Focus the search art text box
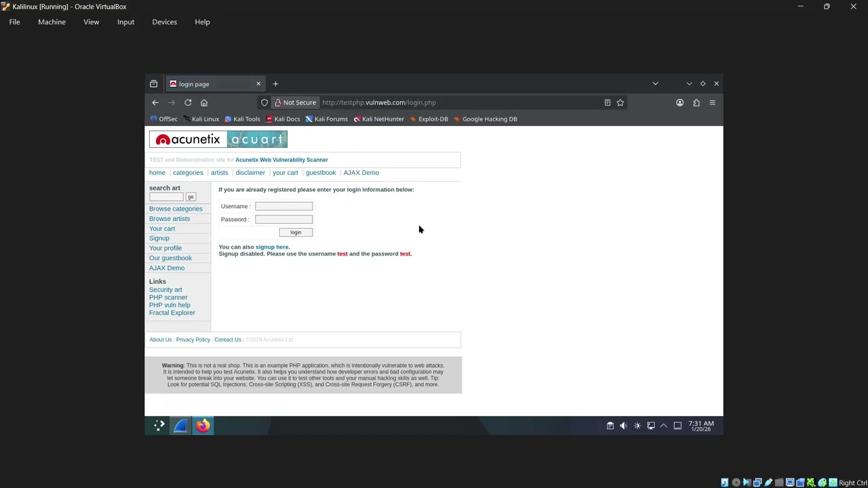 (x=166, y=197)
